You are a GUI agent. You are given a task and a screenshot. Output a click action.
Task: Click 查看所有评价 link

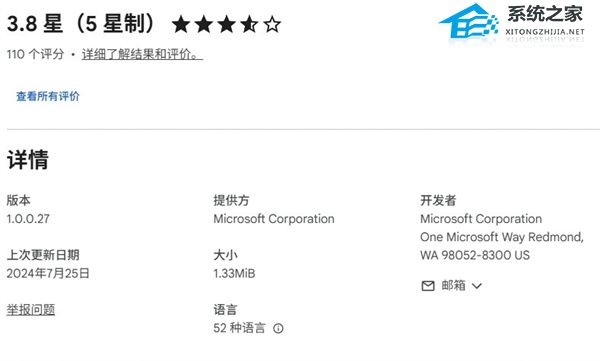click(48, 96)
